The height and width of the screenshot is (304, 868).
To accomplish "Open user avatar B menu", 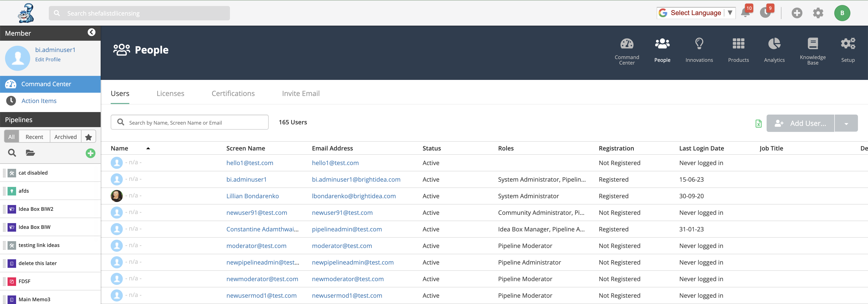I will tap(842, 13).
